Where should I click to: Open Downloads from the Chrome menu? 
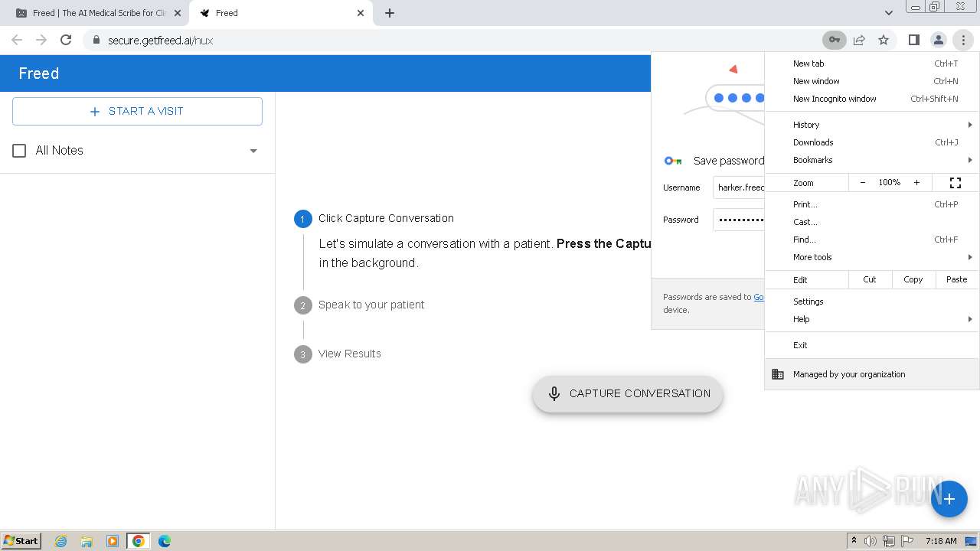pyautogui.click(x=872, y=142)
